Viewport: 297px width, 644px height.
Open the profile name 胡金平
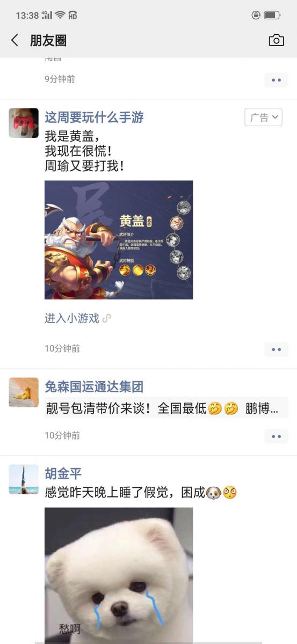(x=63, y=473)
